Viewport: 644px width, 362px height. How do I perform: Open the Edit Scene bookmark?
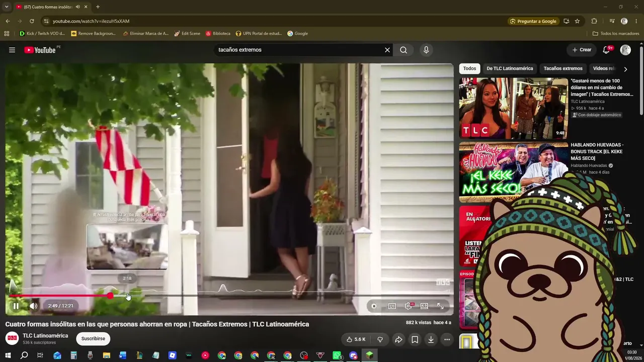tap(187, 34)
